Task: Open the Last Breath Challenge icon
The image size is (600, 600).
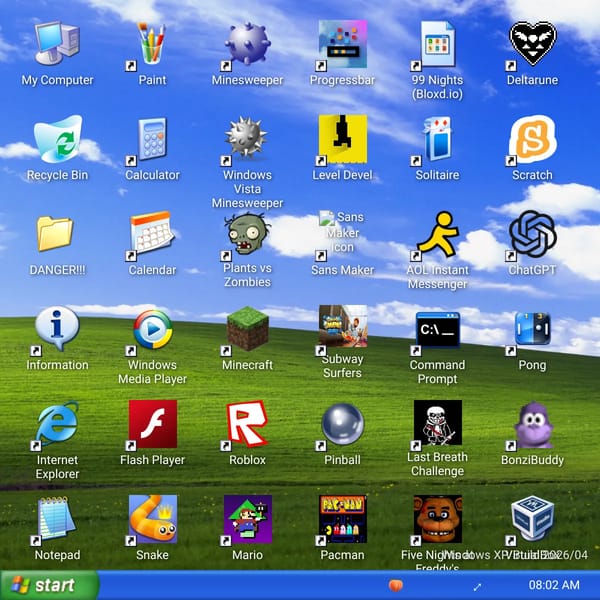Action: pyautogui.click(x=437, y=422)
